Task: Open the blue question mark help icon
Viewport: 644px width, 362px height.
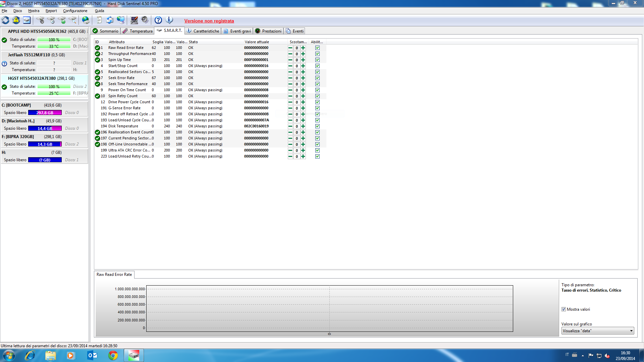Action: (158, 20)
